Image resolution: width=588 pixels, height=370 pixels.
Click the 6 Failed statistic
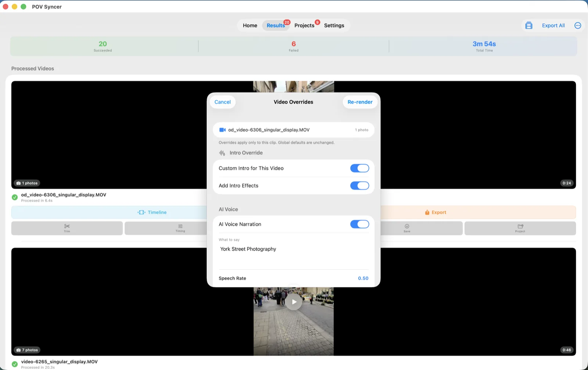(x=294, y=46)
